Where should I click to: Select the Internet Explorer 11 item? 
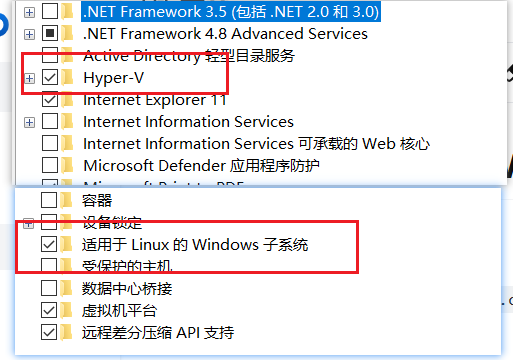point(155,100)
